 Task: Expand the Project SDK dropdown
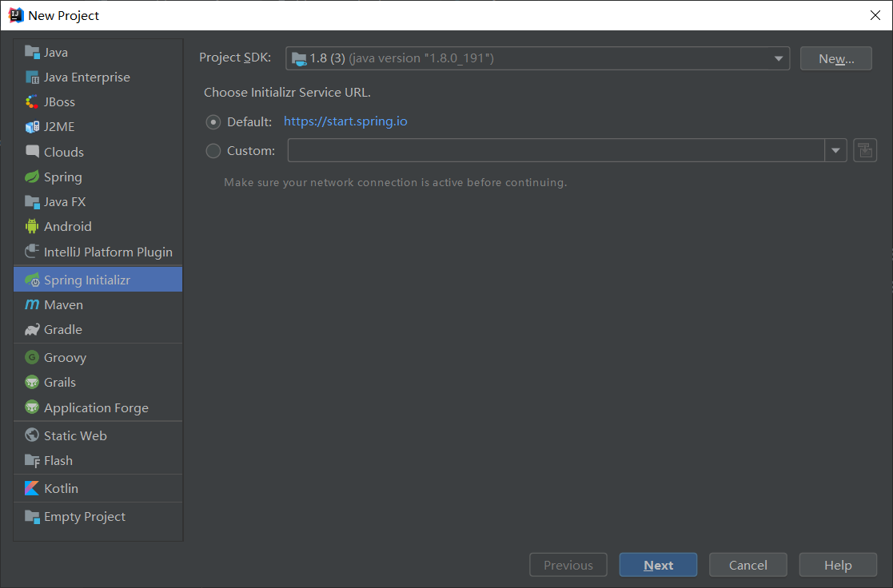pyautogui.click(x=537, y=58)
